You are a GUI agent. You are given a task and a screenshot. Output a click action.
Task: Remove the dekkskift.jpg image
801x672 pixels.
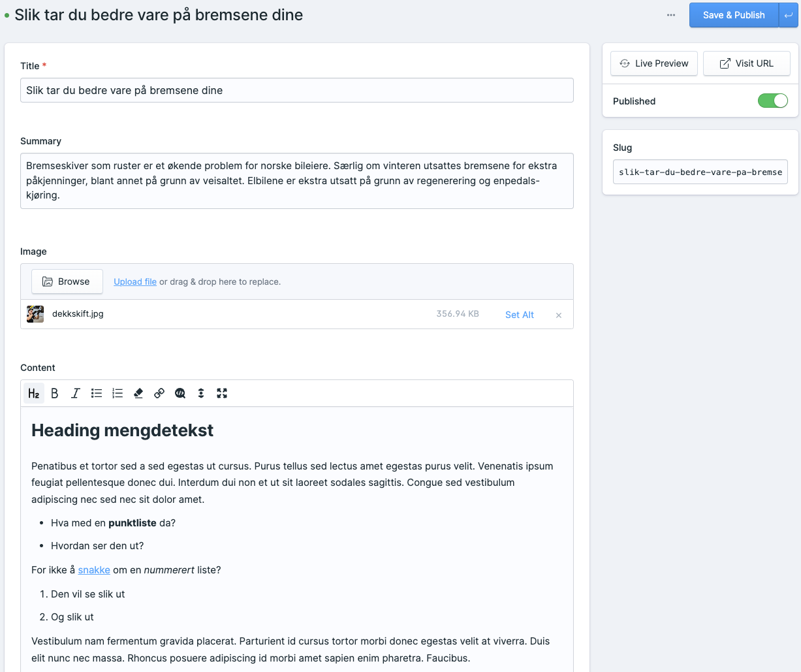coord(559,315)
